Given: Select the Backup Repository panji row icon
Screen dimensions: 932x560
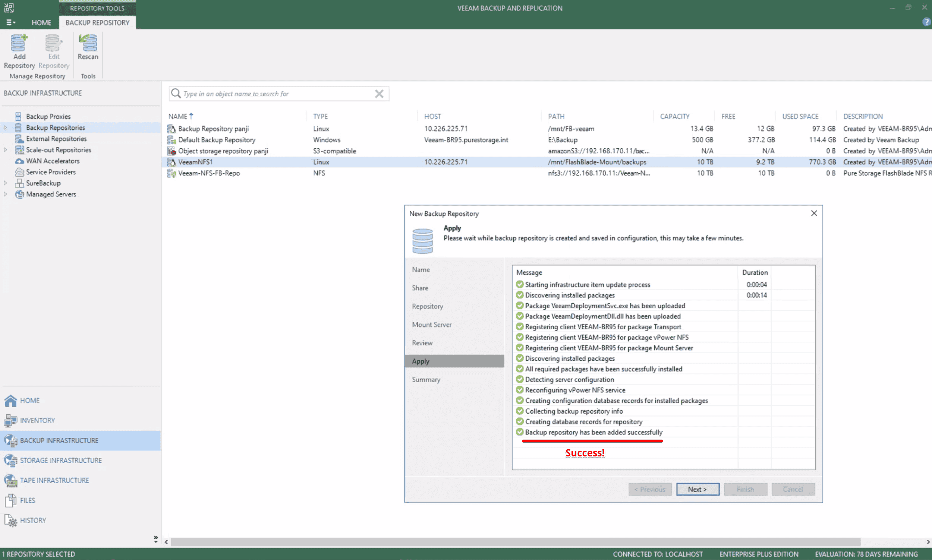Looking at the screenshot, I should click(171, 129).
